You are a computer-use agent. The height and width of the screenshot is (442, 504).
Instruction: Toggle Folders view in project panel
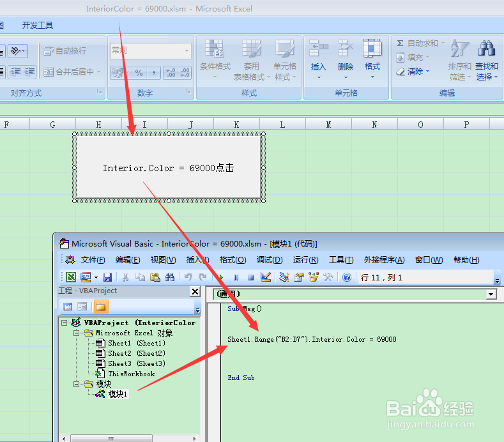[101, 307]
